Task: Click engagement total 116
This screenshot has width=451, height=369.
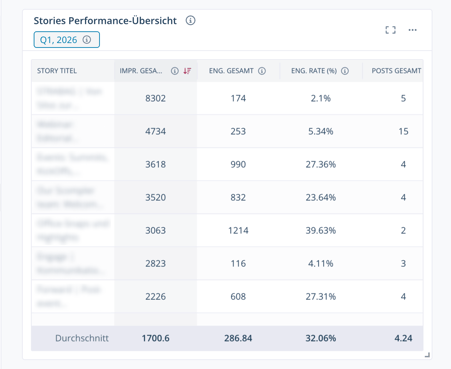Action: click(x=238, y=263)
